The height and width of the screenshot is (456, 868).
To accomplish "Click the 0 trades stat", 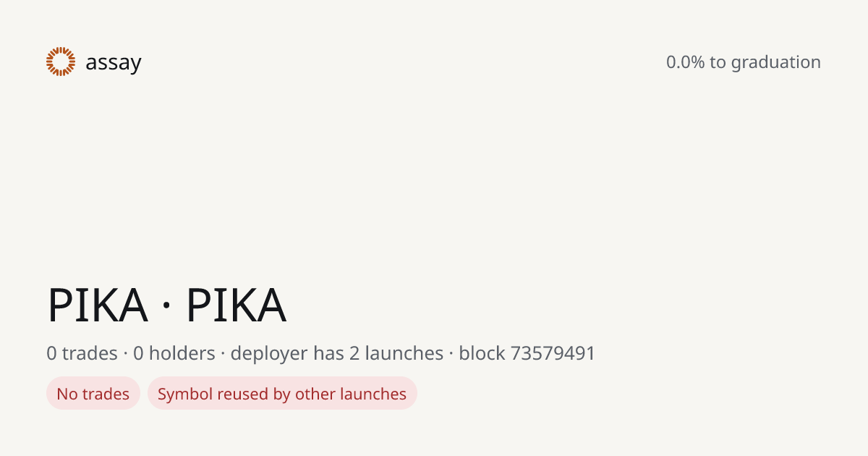I will point(82,353).
